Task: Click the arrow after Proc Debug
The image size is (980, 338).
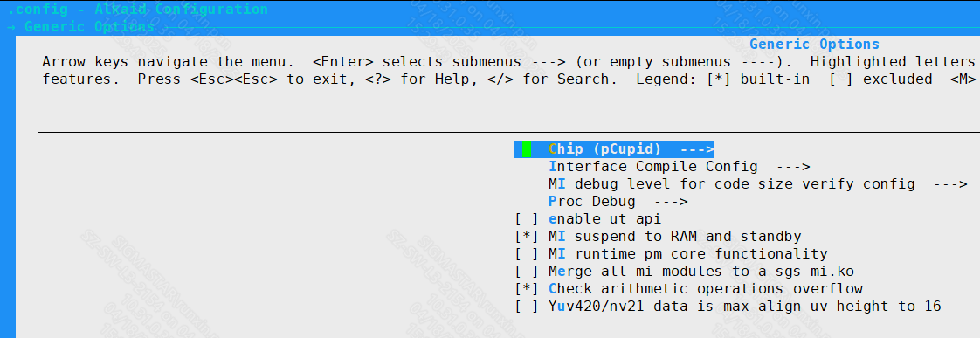Action: tap(670, 202)
